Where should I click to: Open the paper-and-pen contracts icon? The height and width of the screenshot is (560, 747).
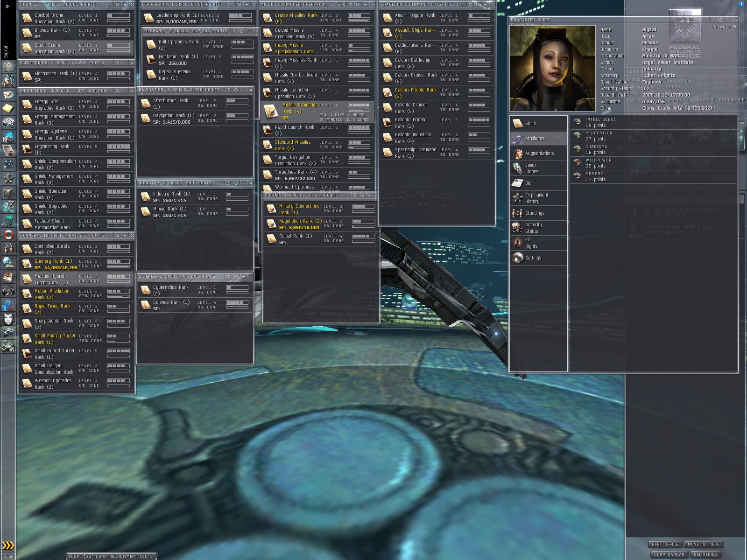[8, 150]
